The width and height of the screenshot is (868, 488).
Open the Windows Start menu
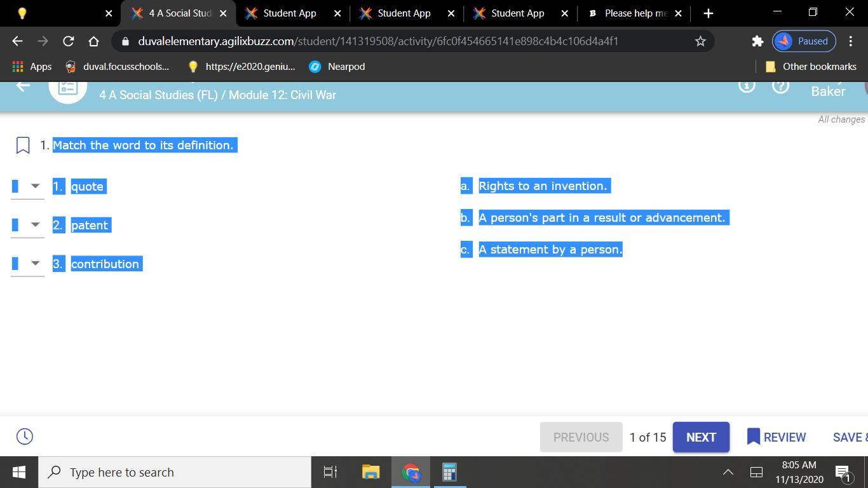click(x=19, y=472)
